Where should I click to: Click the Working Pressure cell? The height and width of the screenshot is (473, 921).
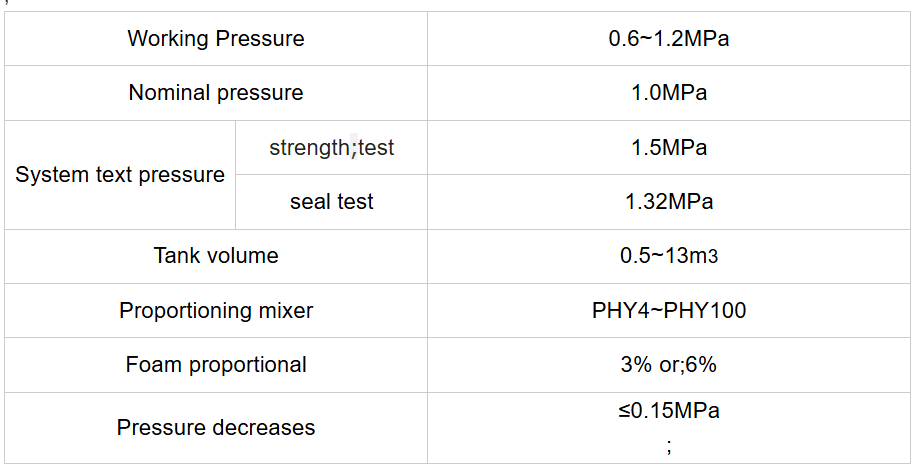(x=215, y=39)
